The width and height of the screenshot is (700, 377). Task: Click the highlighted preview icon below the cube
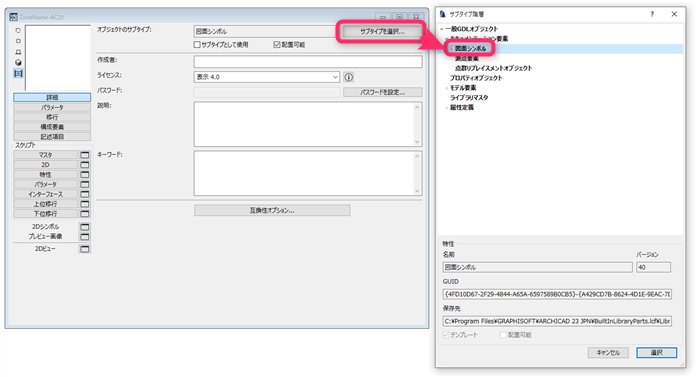[x=18, y=73]
